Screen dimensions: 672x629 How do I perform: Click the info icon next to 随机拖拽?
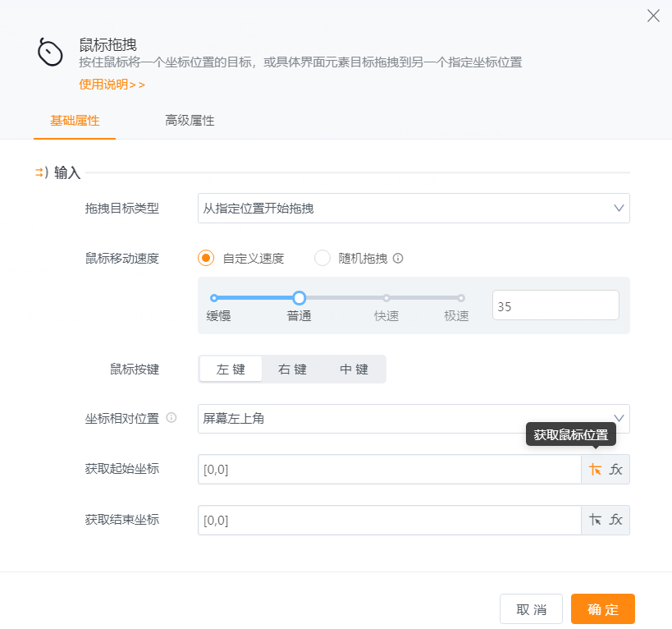coord(398,258)
